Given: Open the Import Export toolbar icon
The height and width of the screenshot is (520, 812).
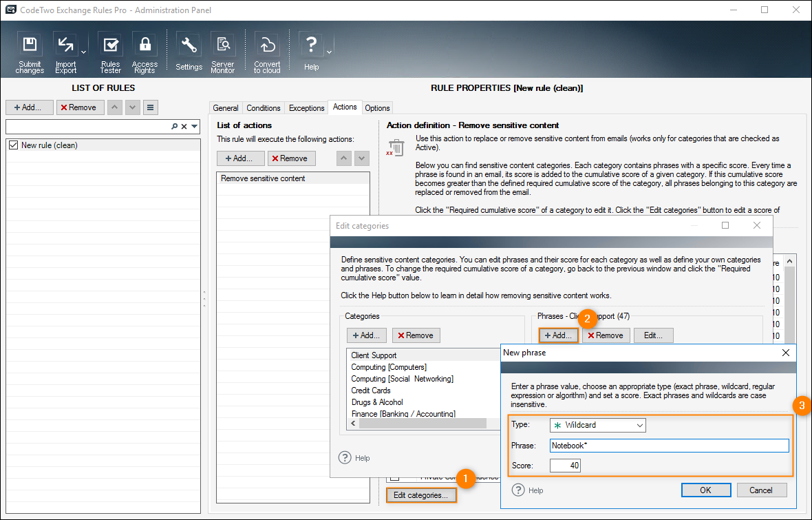Looking at the screenshot, I should 66,52.
